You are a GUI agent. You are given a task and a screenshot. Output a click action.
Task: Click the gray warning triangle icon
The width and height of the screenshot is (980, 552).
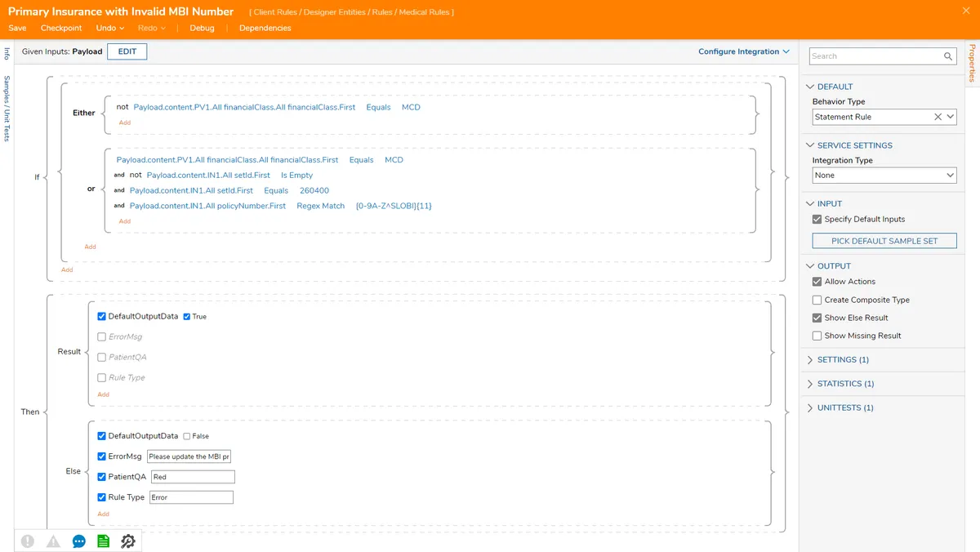(53, 541)
